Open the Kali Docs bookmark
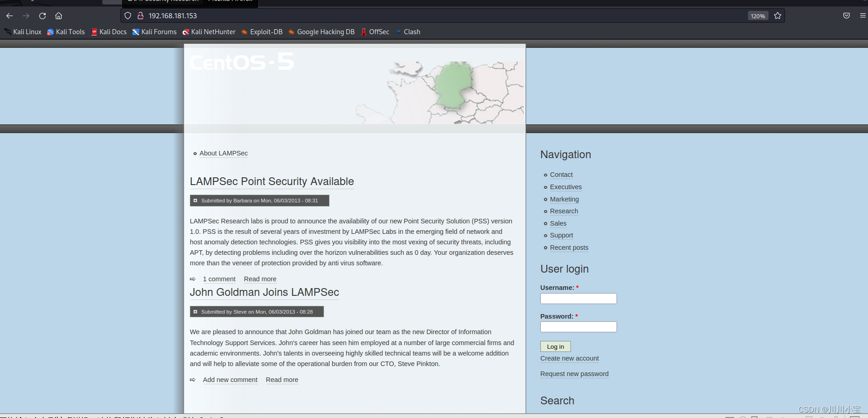This screenshot has height=418, width=868. [109, 32]
